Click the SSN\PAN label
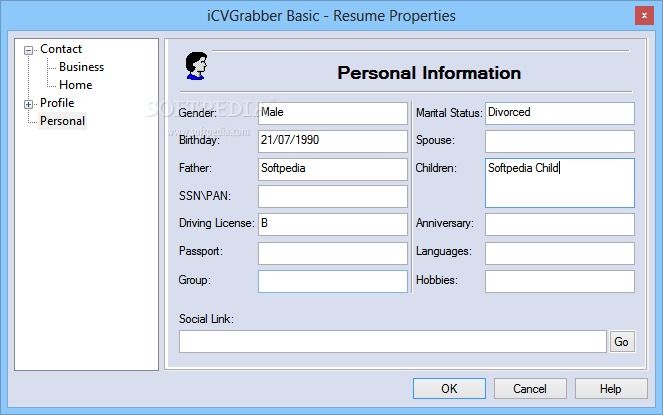663x415 pixels. [x=205, y=196]
